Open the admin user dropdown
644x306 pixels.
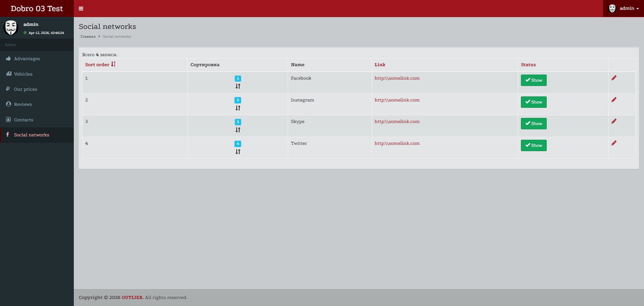pyautogui.click(x=624, y=8)
